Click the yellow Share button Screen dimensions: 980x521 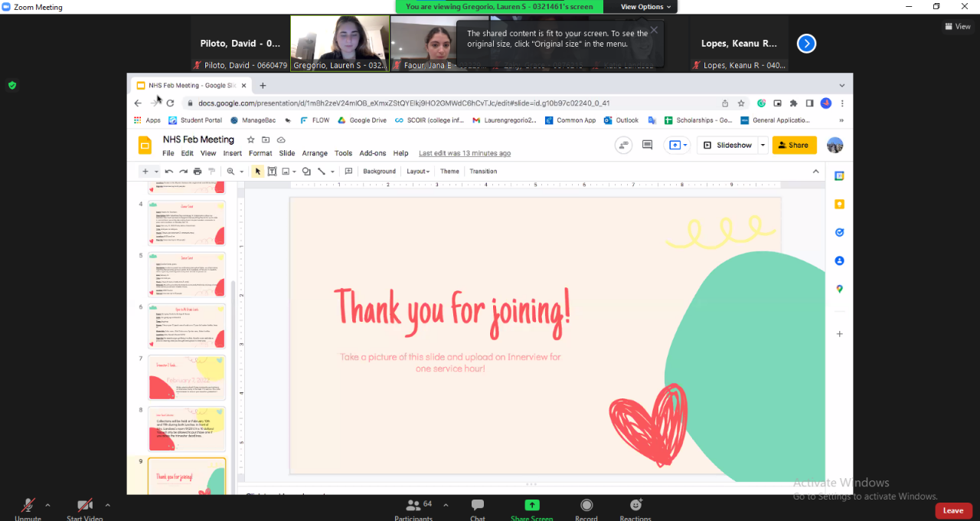click(x=793, y=145)
